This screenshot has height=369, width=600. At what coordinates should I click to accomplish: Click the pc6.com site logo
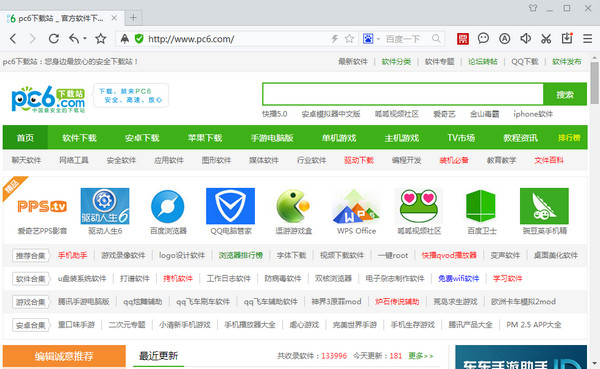48,99
